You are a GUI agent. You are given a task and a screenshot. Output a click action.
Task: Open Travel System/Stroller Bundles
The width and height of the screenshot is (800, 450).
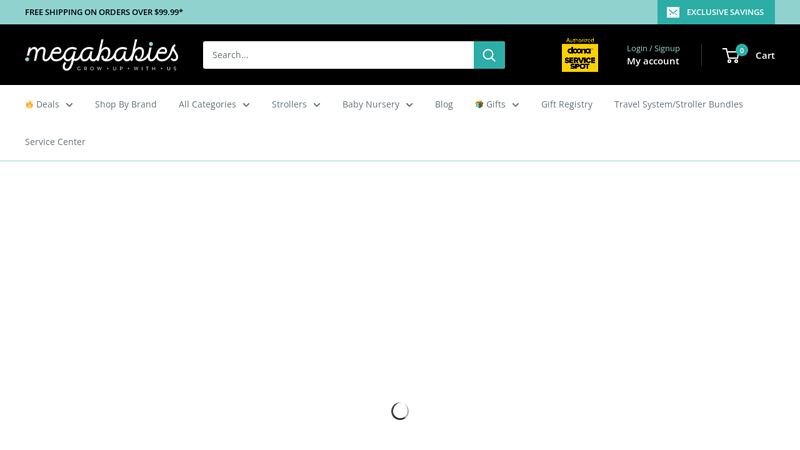coord(678,104)
